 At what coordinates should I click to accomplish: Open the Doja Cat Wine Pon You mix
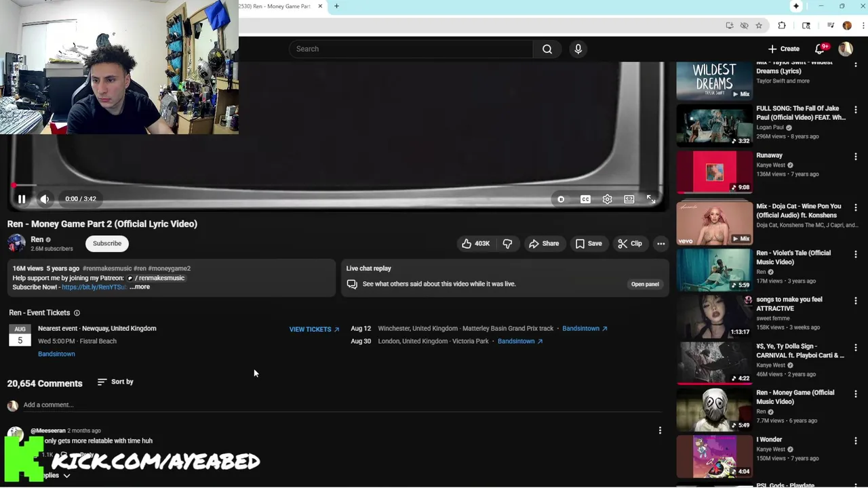[715, 223]
